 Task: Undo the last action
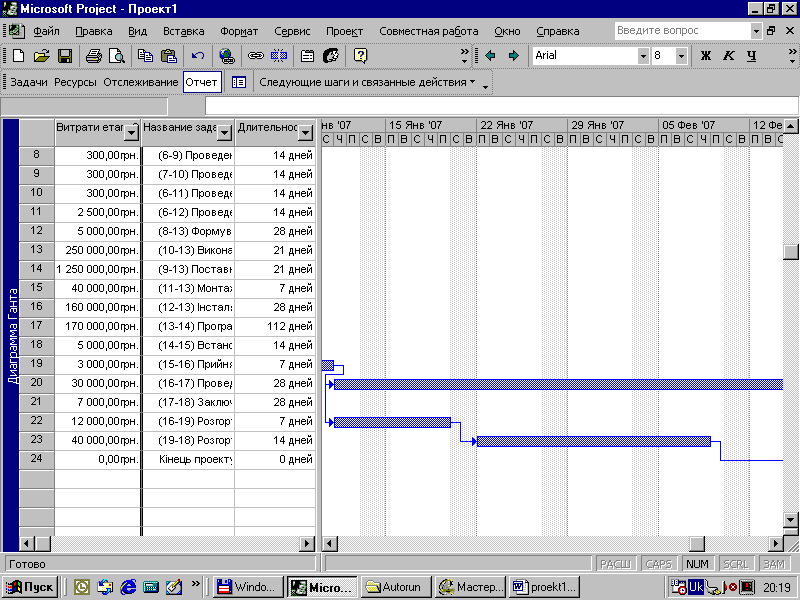197,56
